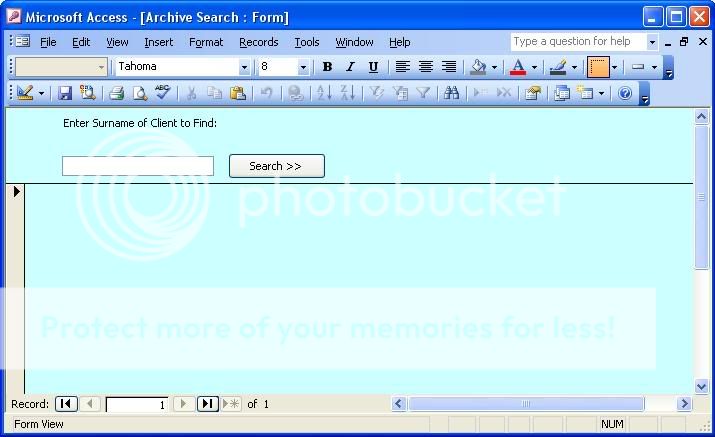Sort Ascending A-Z icon

324,93
